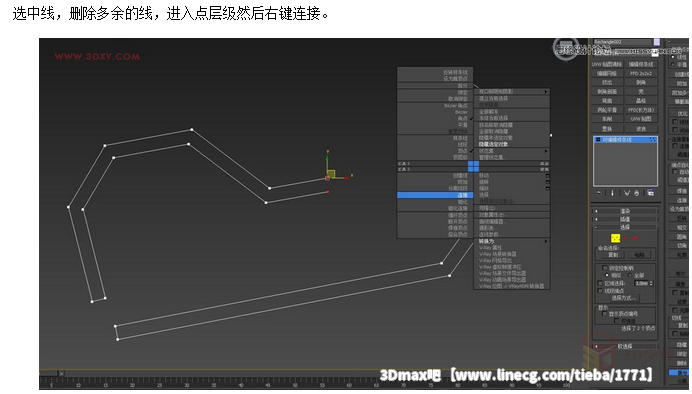Enable 显示顶点编号 checkbox
The height and width of the screenshot is (394, 692).
click(x=605, y=314)
